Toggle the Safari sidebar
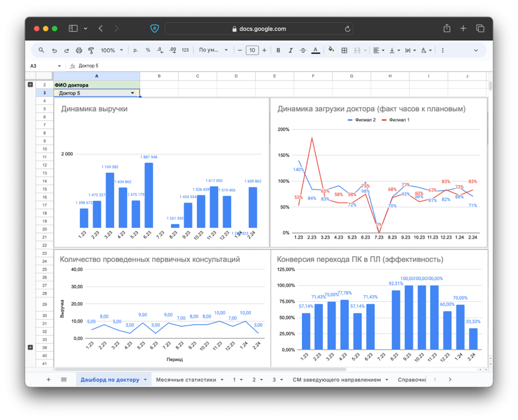518x420 pixels. click(x=73, y=28)
